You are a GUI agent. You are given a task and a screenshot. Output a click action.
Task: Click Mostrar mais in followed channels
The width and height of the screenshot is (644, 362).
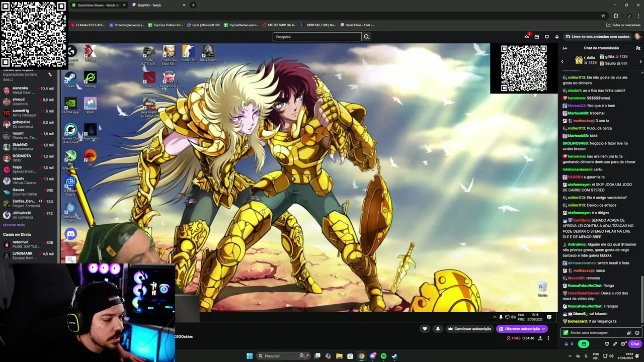(14, 225)
